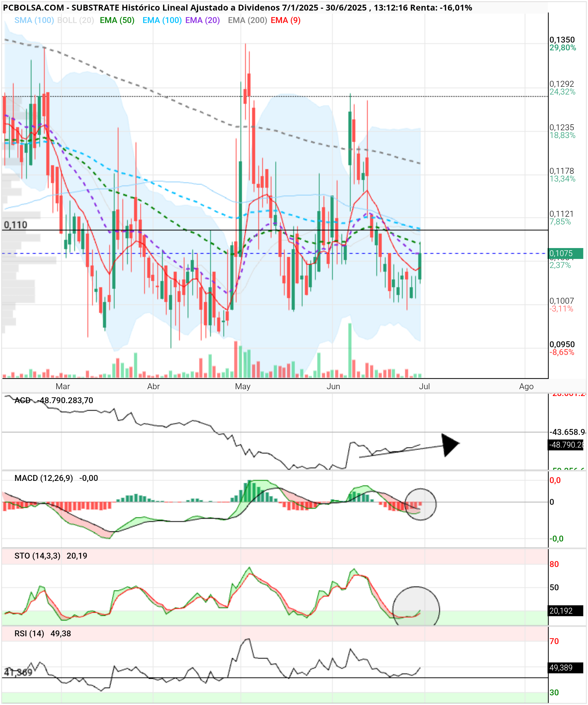The width and height of the screenshot is (588, 705).
Task: Click the RSI 30 level label
Action: [x=554, y=693]
